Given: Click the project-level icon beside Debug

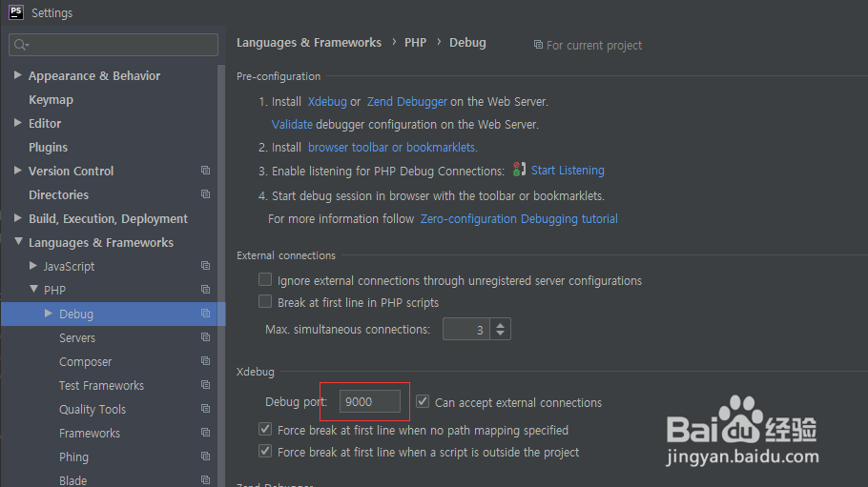Looking at the screenshot, I should click(205, 314).
